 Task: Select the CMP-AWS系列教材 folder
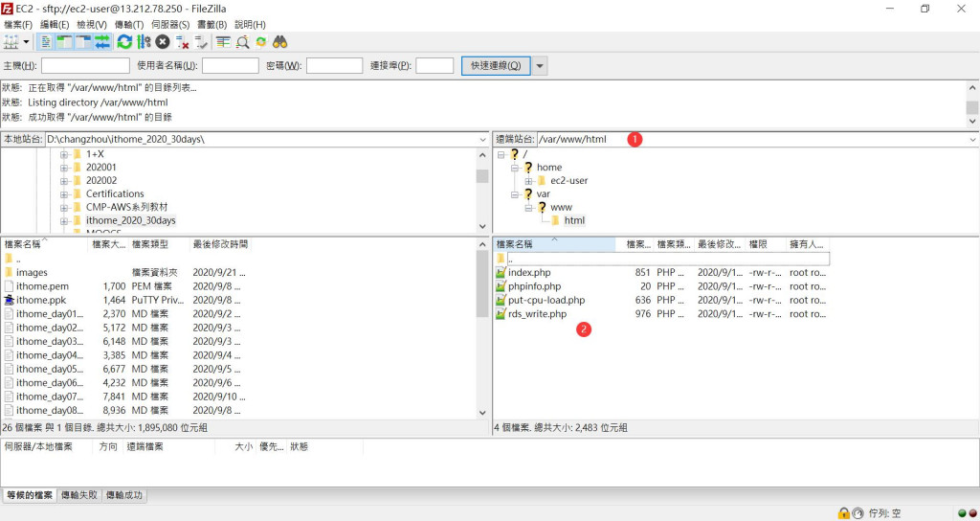[126, 207]
